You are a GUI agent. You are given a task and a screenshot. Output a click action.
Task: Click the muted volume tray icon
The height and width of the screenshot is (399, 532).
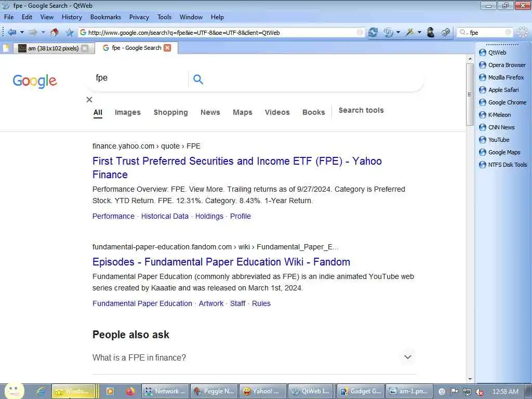(480, 392)
